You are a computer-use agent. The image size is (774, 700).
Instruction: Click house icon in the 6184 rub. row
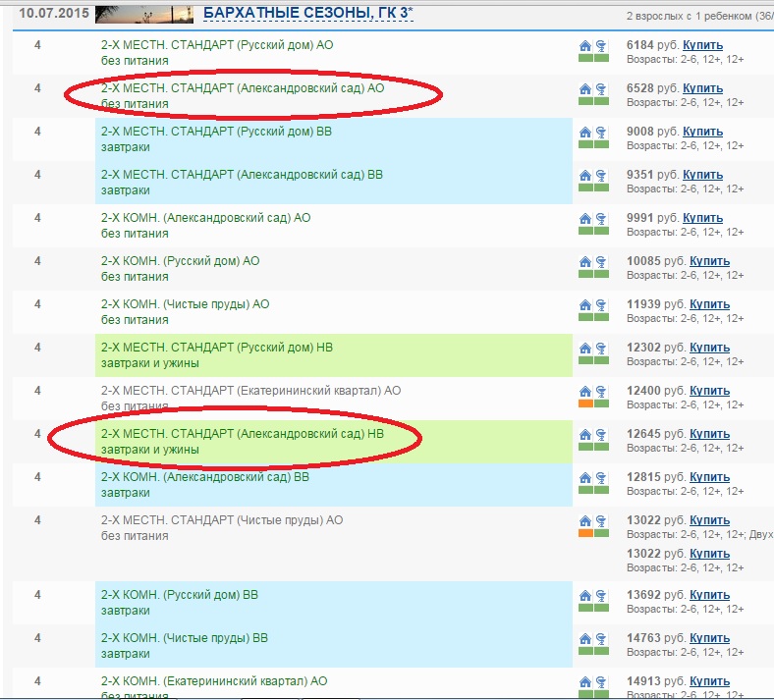tap(585, 46)
